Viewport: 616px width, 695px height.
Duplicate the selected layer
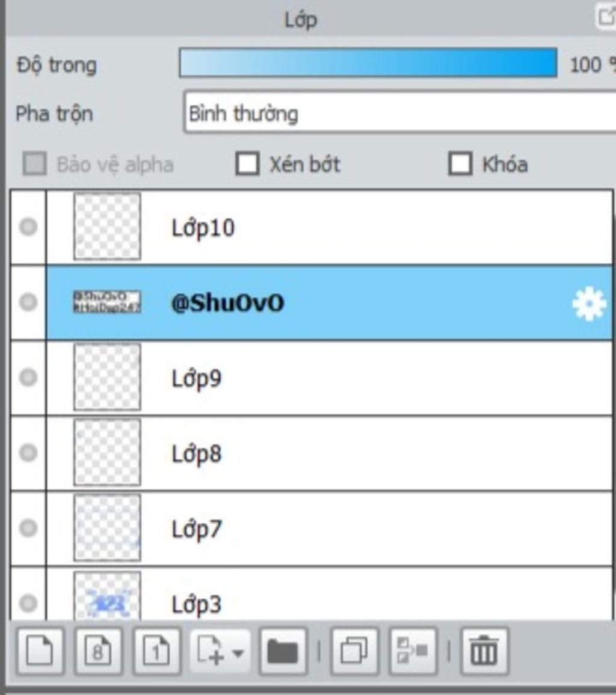354,652
